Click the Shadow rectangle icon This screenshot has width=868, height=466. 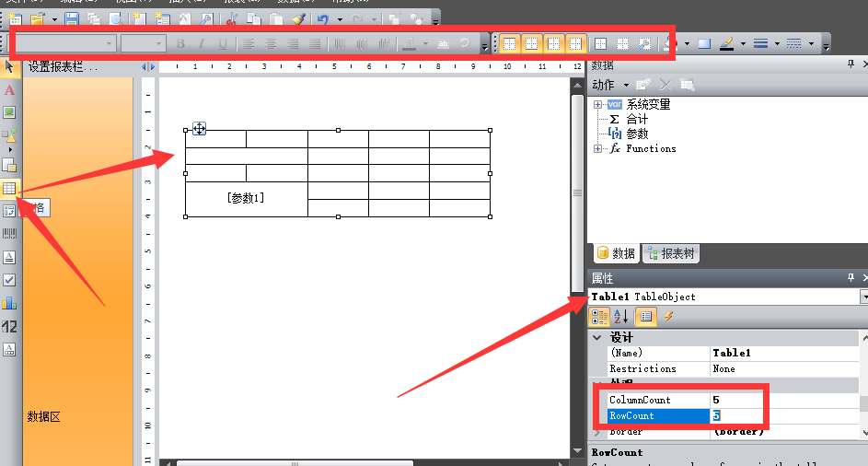click(704, 43)
